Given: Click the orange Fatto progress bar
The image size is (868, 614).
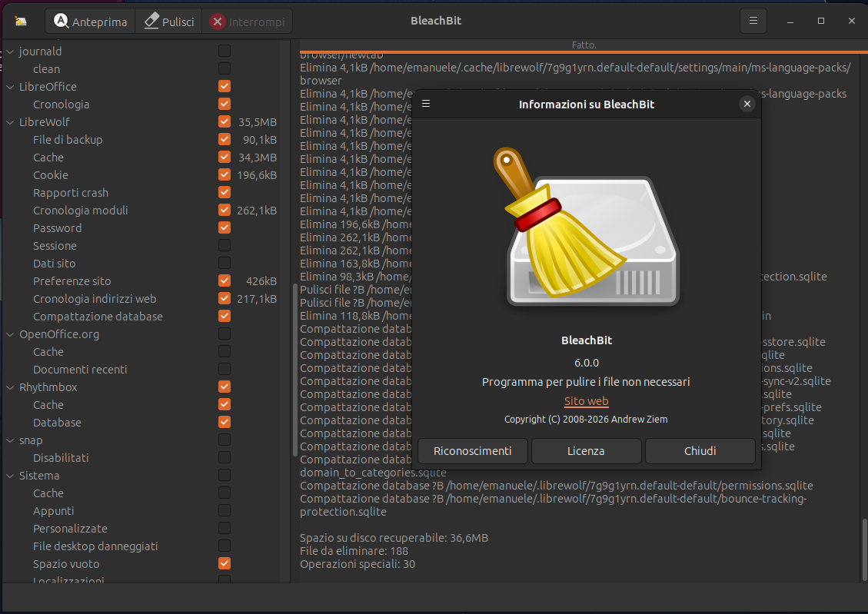Looking at the screenshot, I should [x=580, y=45].
